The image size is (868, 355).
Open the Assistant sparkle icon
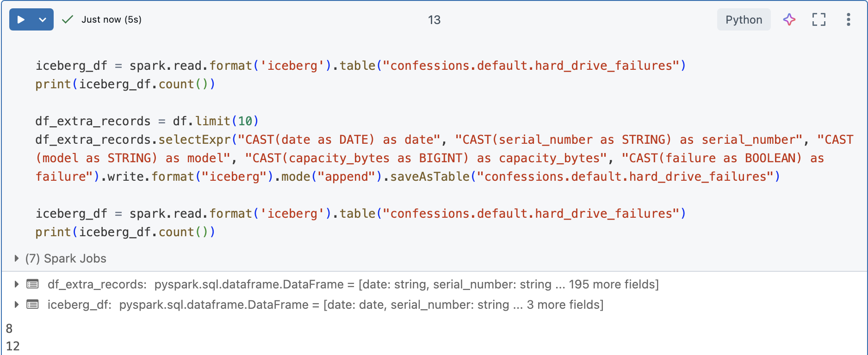[x=789, y=19]
